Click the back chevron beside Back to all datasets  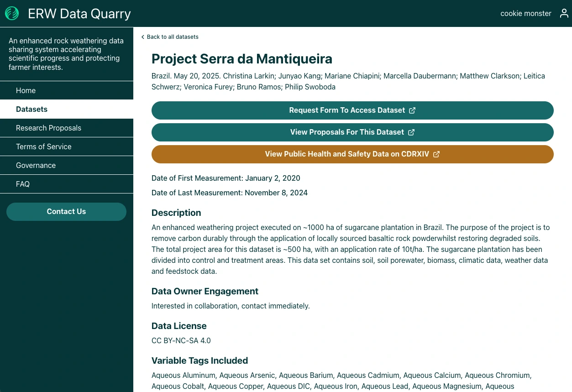(142, 37)
